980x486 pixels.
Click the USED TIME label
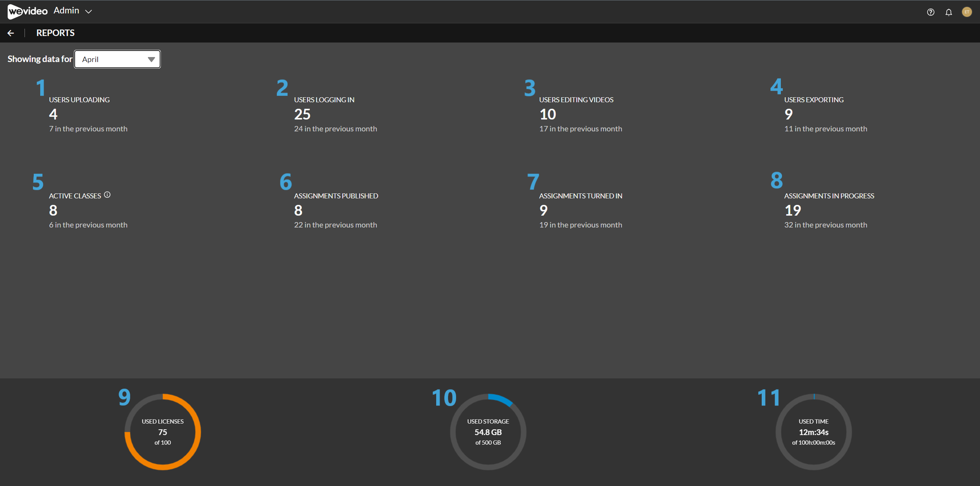pyautogui.click(x=814, y=422)
